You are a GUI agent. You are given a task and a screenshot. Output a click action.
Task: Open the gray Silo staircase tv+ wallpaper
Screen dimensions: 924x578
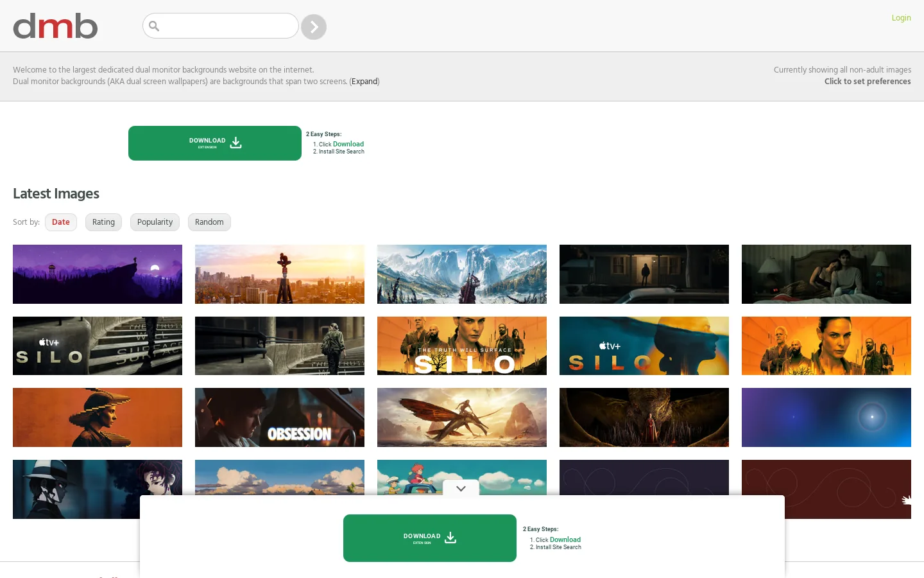click(x=98, y=346)
